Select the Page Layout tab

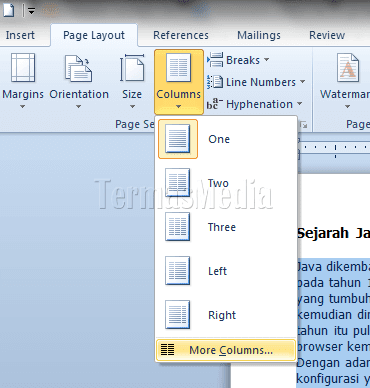(x=94, y=35)
